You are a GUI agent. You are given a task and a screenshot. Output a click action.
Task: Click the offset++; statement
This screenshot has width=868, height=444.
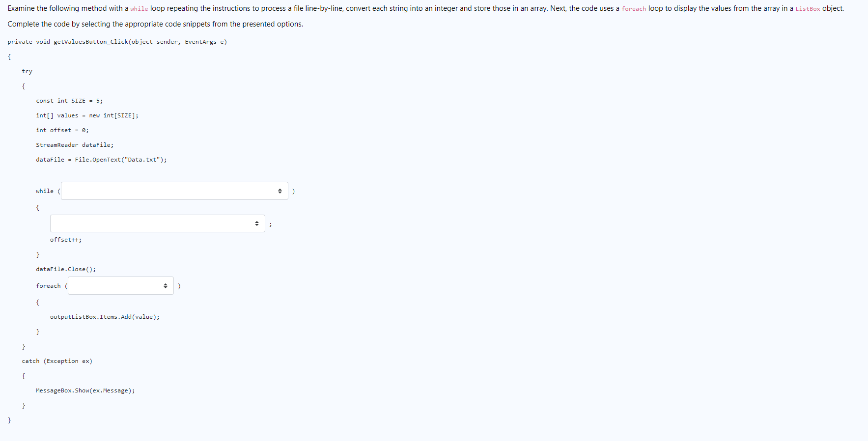click(x=65, y=240)
